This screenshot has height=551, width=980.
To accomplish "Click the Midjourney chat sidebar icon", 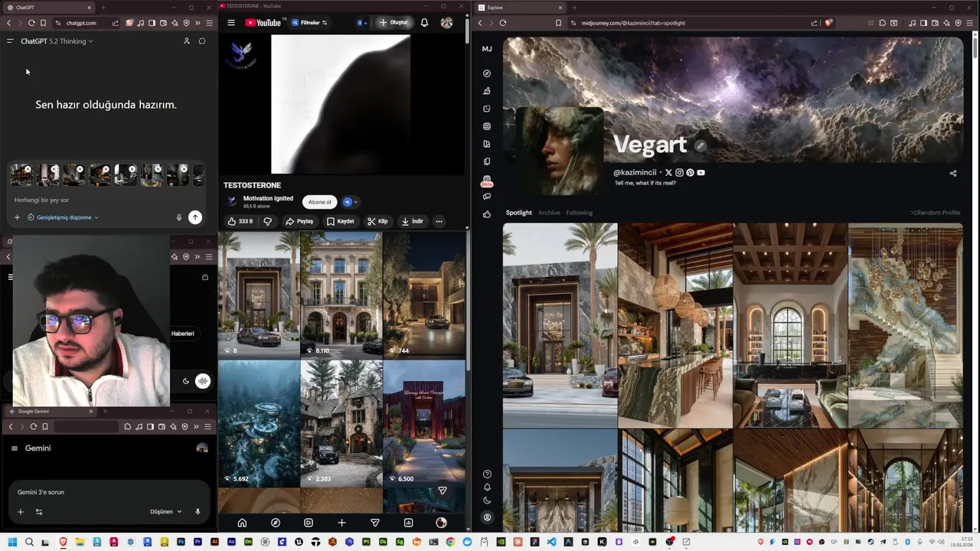I will point(487,197).
